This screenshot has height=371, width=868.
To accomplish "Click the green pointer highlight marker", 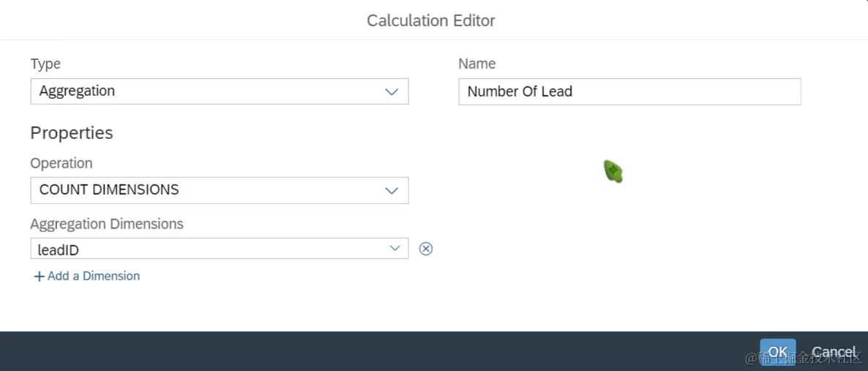I will tap(613, 171).
